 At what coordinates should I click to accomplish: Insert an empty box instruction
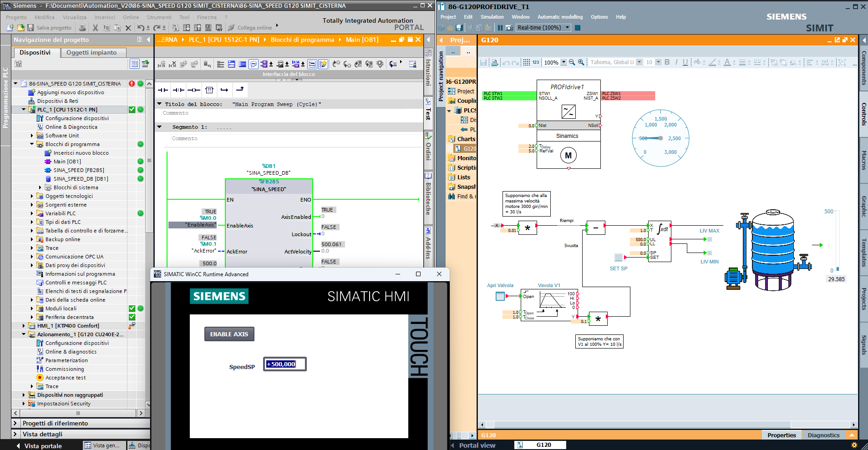pos(209,90)
